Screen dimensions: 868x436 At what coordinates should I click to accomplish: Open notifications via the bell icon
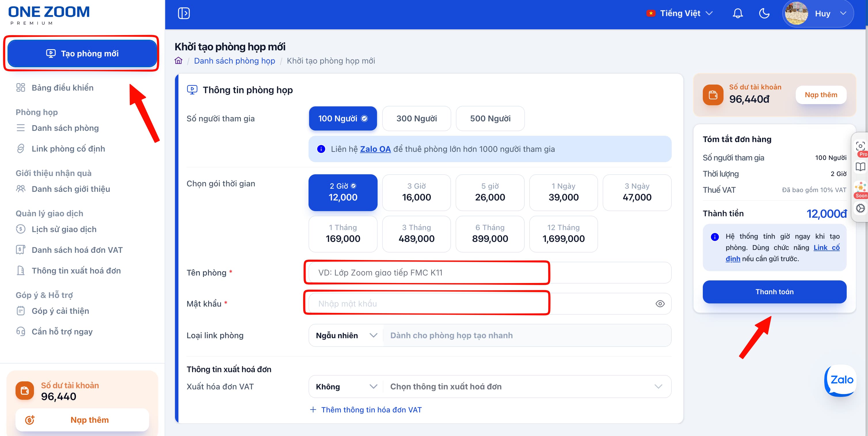pyautogui.click(x=738, y=14)
